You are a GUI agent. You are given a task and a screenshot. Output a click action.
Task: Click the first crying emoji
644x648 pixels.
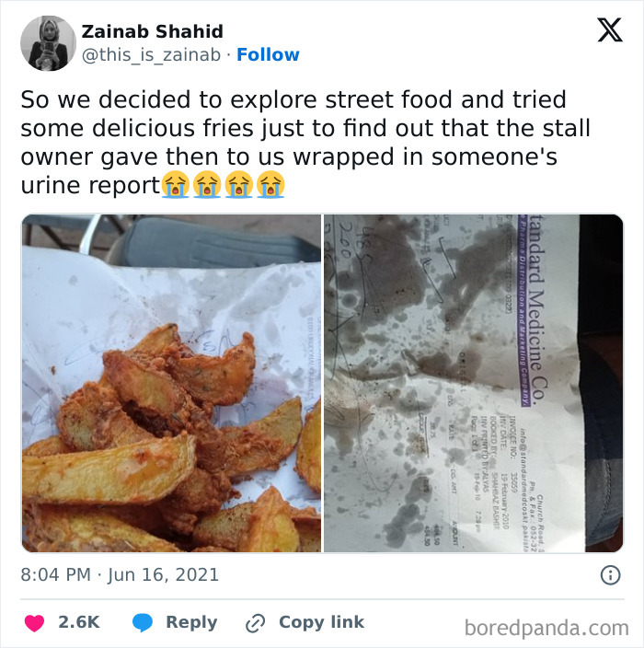[x=176, y=185]
